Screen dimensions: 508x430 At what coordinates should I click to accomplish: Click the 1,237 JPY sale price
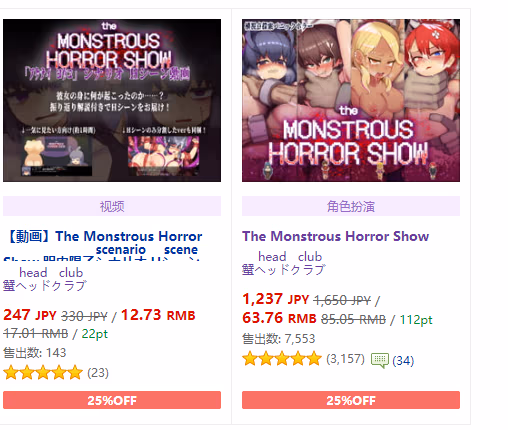tap(276, 299)
